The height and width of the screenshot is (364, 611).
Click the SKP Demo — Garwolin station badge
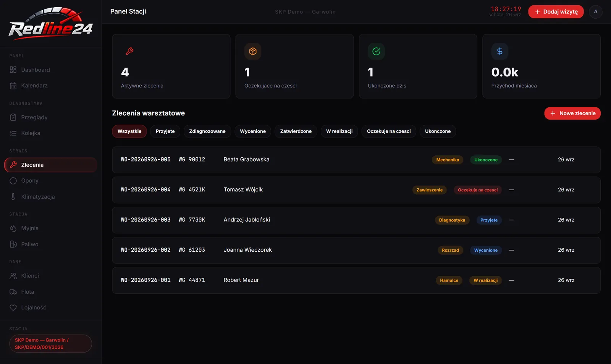pos(50,343)
